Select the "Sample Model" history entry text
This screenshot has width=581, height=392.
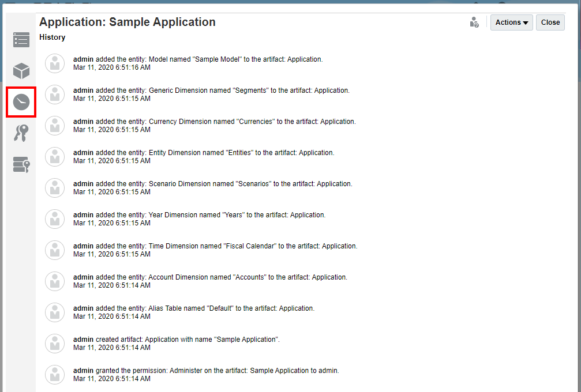click(x=198, y=59)
